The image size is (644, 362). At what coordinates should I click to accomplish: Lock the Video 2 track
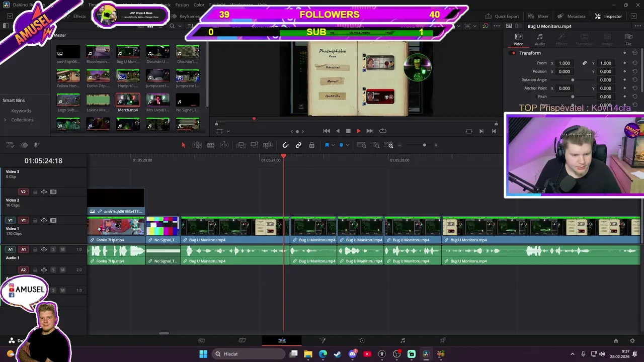(x=35, y=192)
